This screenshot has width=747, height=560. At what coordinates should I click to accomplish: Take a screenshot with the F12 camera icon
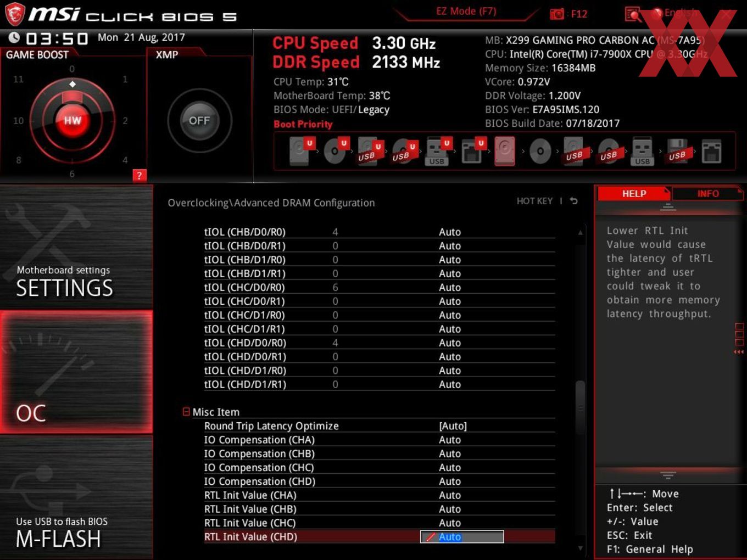pos(557,14)
